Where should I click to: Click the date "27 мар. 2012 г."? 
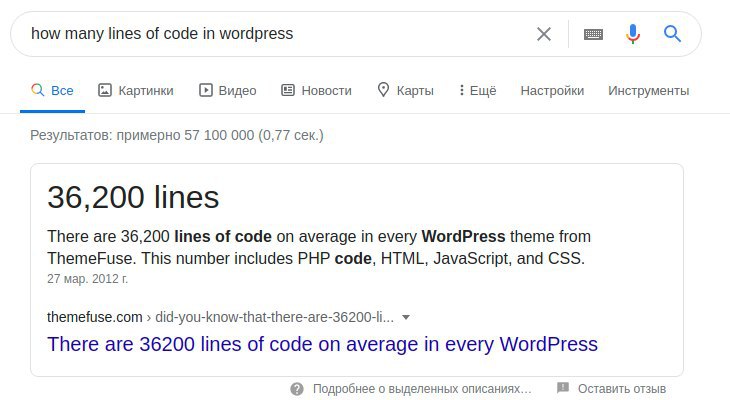[x=88, y=279]
